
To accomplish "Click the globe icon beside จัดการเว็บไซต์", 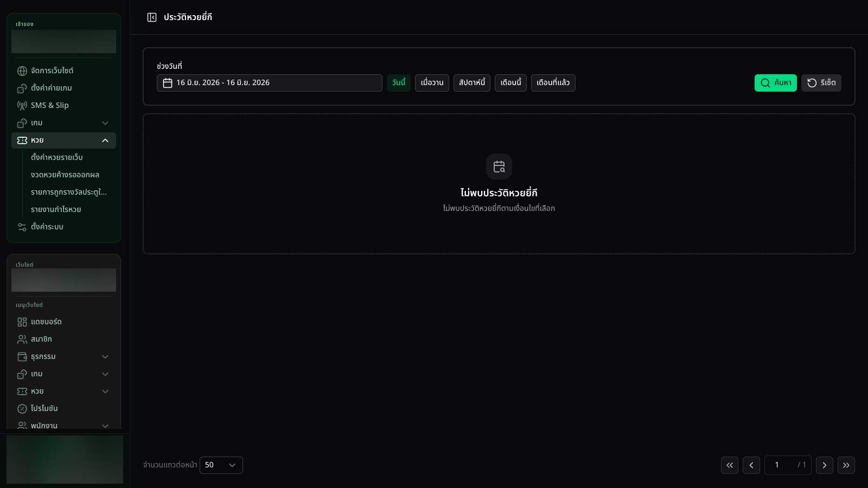I will click(x=22, y=71).
